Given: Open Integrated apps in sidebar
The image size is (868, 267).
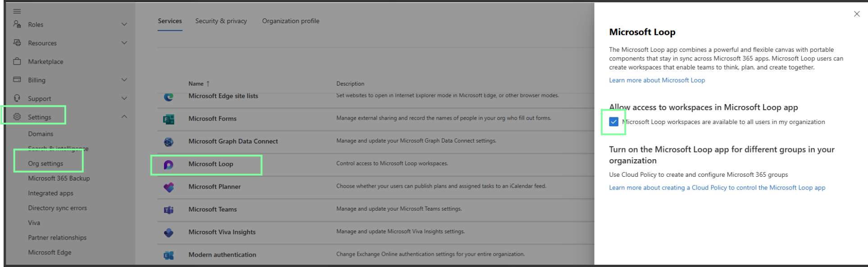Looking at the screenshot, I should (x=50, y=193).
